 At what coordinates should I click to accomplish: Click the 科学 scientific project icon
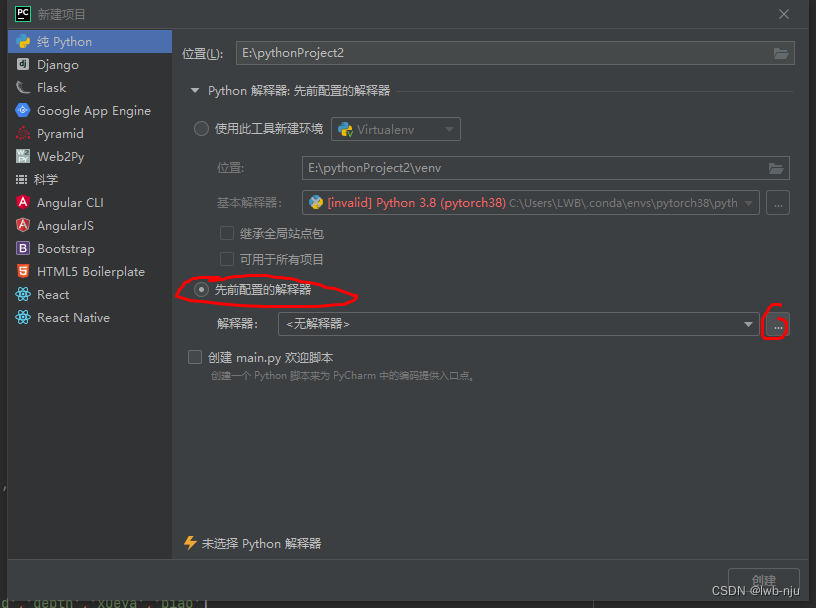tap(21, 180)
